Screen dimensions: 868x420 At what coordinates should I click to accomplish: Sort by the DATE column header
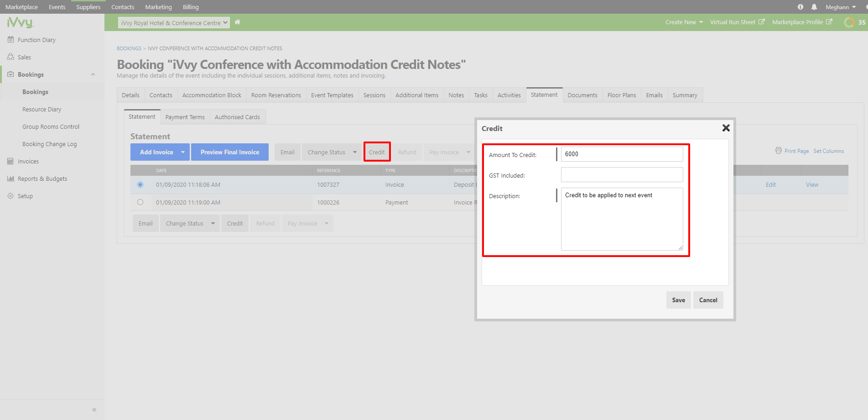point(161,170)
